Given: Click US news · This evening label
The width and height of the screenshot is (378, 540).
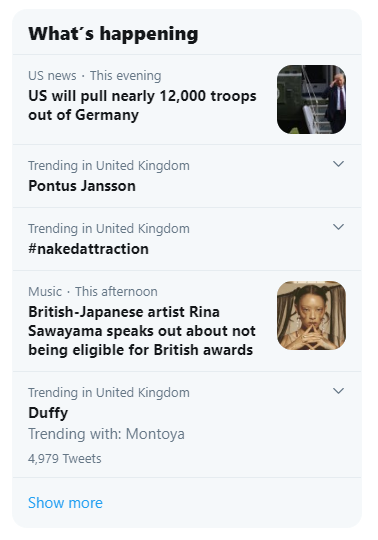Looking at the screenshot, I should (x=95, y=76).
